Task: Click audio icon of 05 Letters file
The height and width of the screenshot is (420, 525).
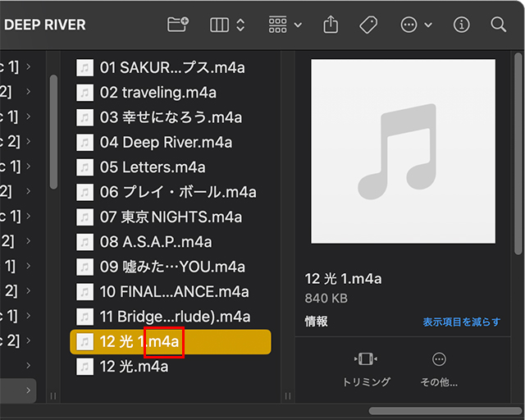Action: click(x=84, y=167)
